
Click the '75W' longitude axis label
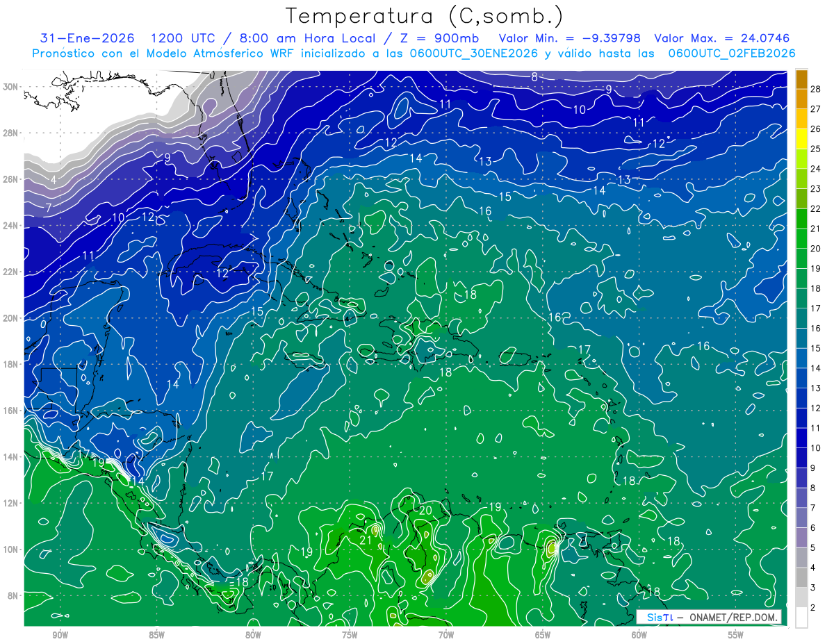[350, 635]
